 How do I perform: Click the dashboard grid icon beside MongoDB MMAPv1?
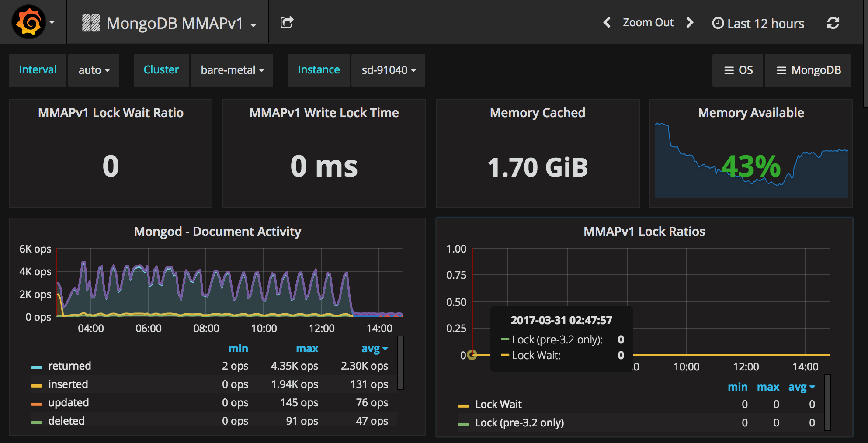pos(90,22)
